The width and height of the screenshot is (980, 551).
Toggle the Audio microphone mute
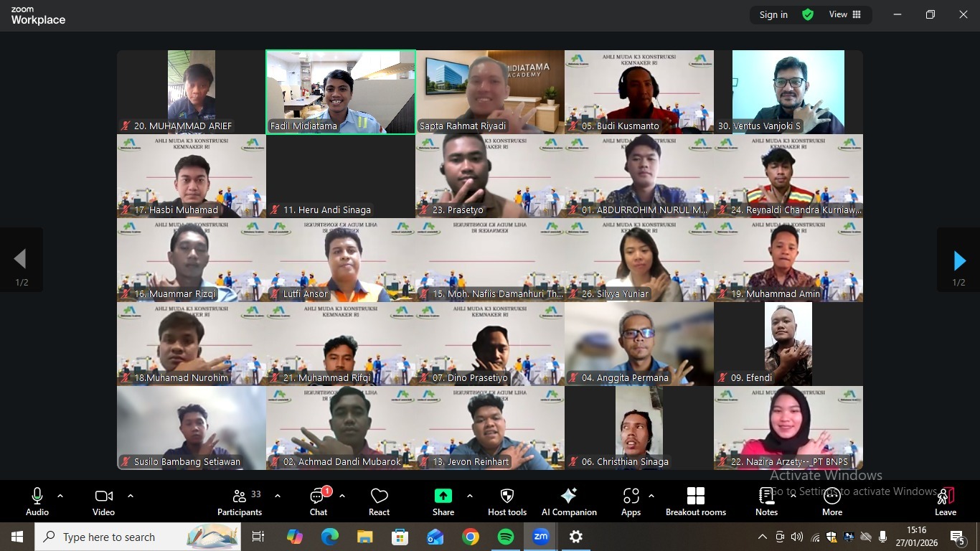coord(37,501)
